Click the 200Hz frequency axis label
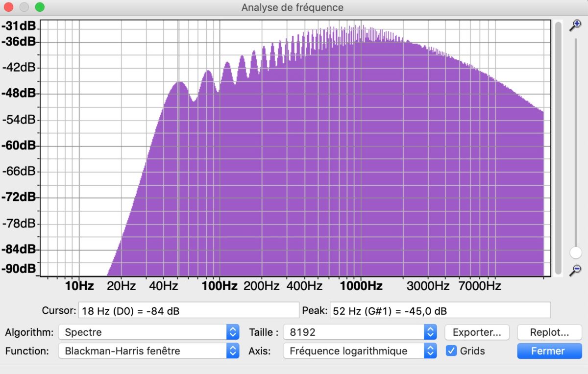 click(x=262, y=286)
